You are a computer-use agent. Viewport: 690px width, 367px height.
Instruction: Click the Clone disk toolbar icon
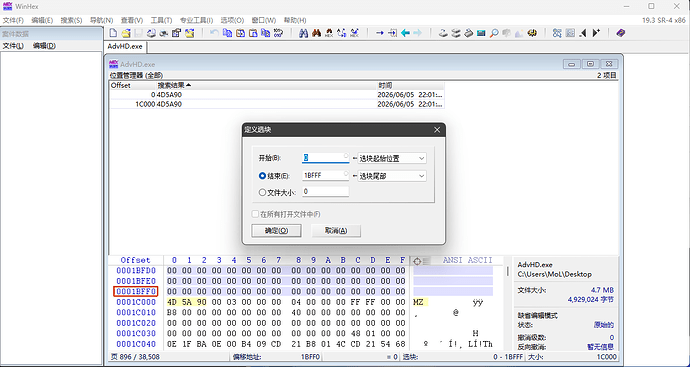[x=456, y=33]
